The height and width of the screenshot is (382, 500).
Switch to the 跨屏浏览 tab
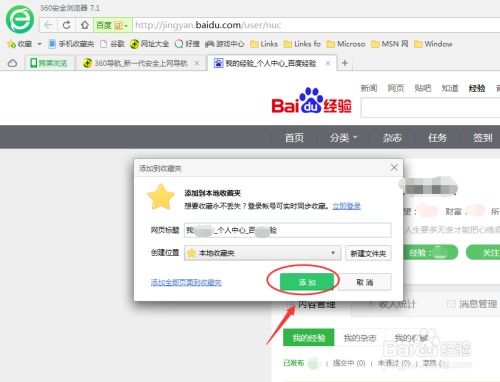(49, 63)
